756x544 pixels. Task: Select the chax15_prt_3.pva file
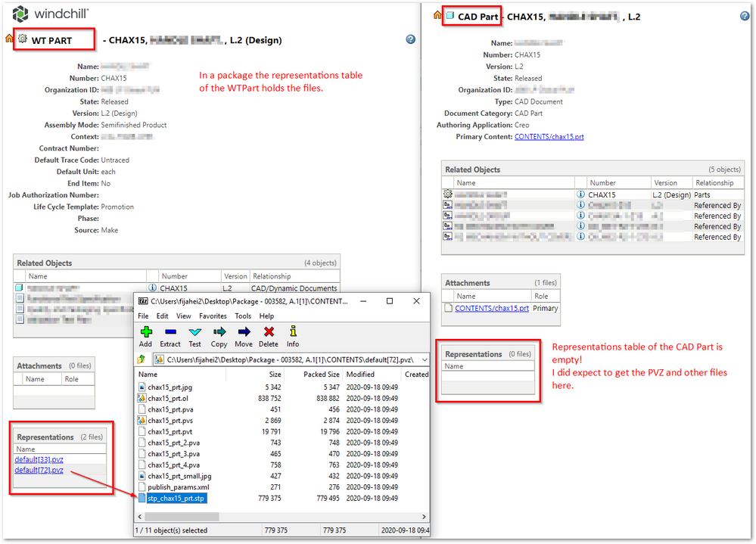click(x=173, y=454)
